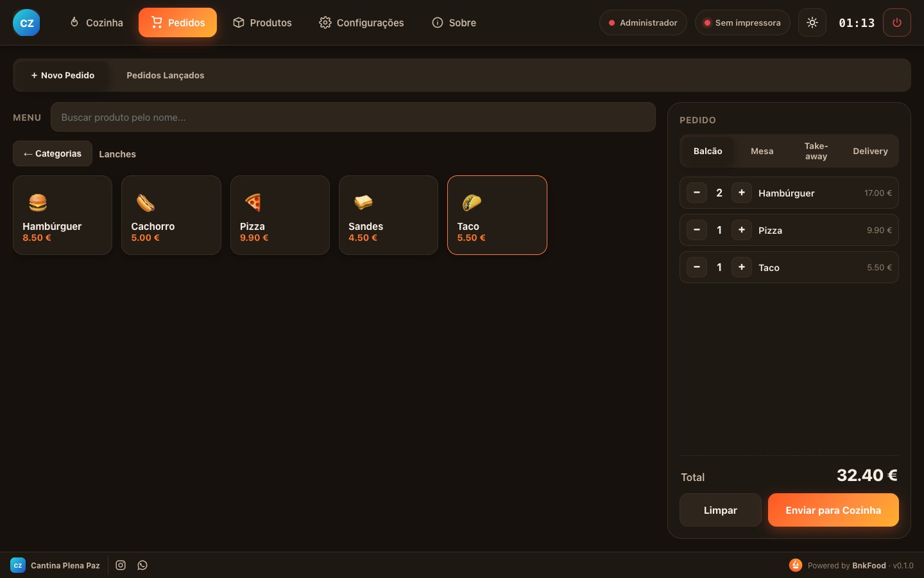Click the Administrador user badge
The image size is (924, 578).
(643, 22)
